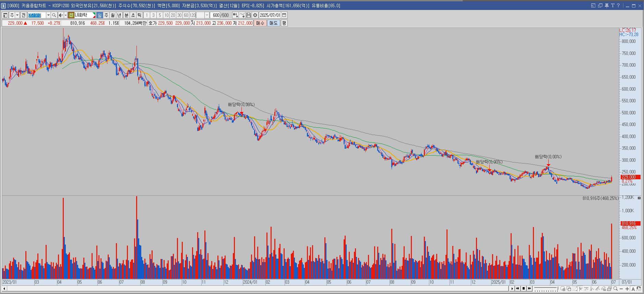Select the 5 interval preset

pos(160,15)
